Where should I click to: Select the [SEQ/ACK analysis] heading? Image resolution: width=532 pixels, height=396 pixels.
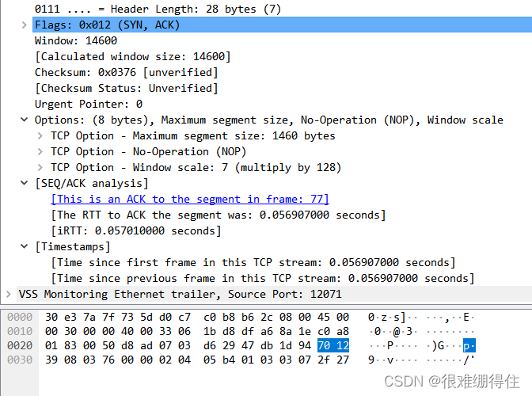(x=92, y=183)
